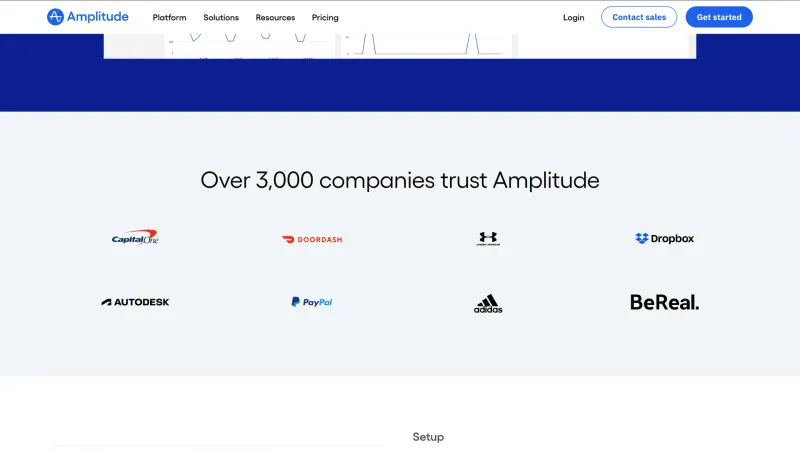800x450 pixels.
Task: Click the PayPal logo
Action: pyautogui.click(x=312, y=302)
